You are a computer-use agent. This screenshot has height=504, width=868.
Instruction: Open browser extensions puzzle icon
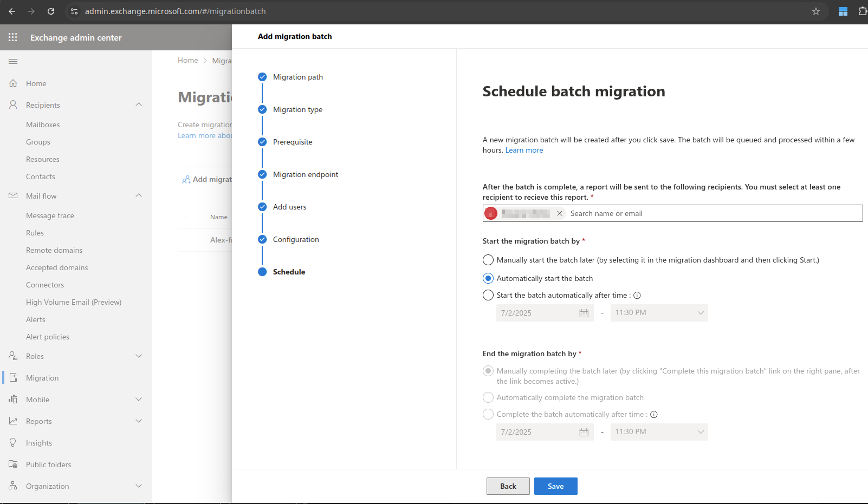click(863, 11)
